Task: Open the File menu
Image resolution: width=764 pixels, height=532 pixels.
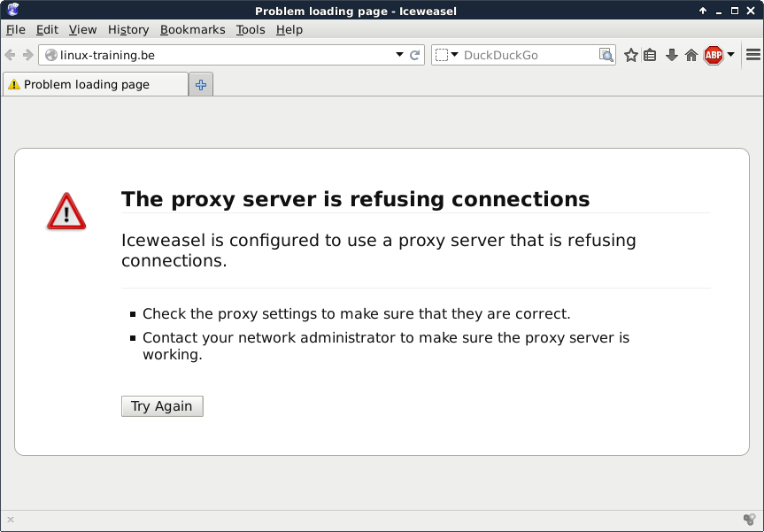Action: coord(16,30)
